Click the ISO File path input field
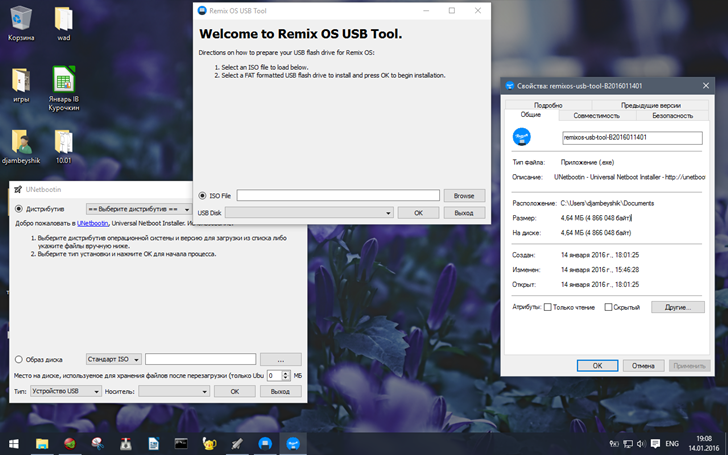The width and height of the screenshot is (728, 455). click(x=338, y=195)
